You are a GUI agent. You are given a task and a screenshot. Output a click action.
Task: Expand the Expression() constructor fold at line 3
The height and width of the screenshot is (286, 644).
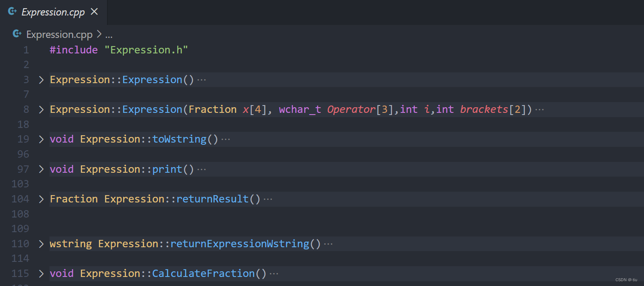click(x=41, y=80)
